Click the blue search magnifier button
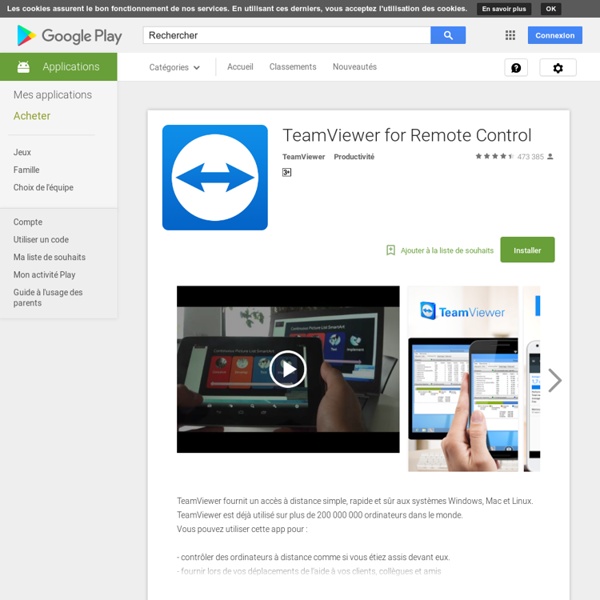 point(448,35)
